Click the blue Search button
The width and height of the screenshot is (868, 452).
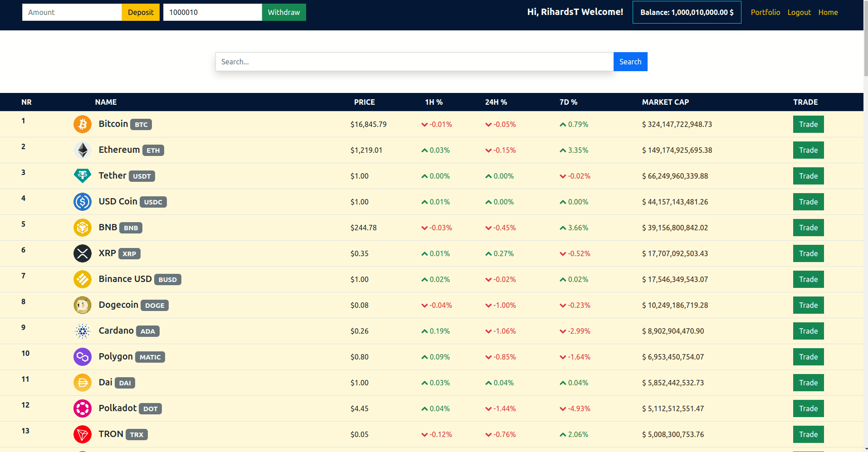click(x=630, y=62)
